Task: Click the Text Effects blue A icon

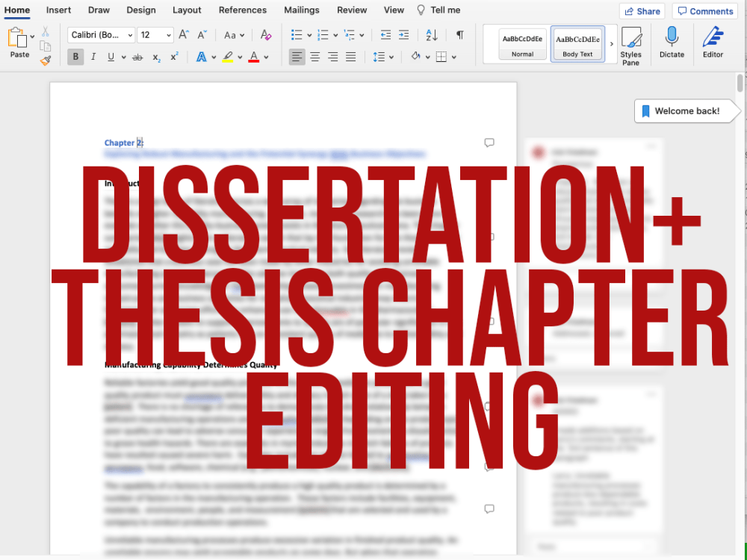Action: pos(202,57)
